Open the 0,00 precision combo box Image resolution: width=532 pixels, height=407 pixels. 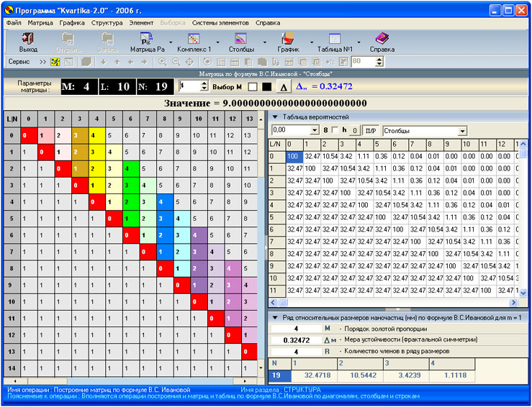[296, 130]
